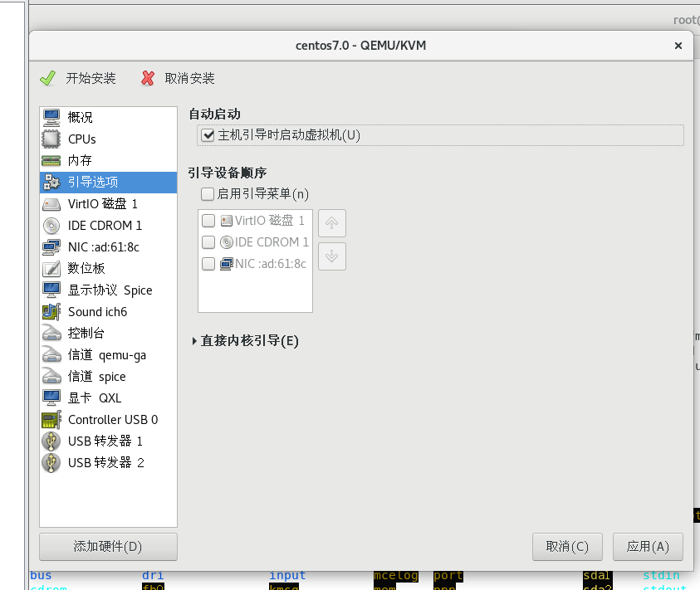
Task: Select the 内存 memory icon
Action: pos(51,161)
